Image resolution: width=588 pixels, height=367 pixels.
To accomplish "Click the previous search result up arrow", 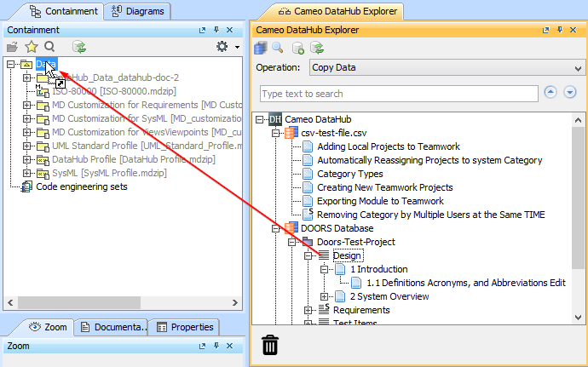I will tap(551, 92).
